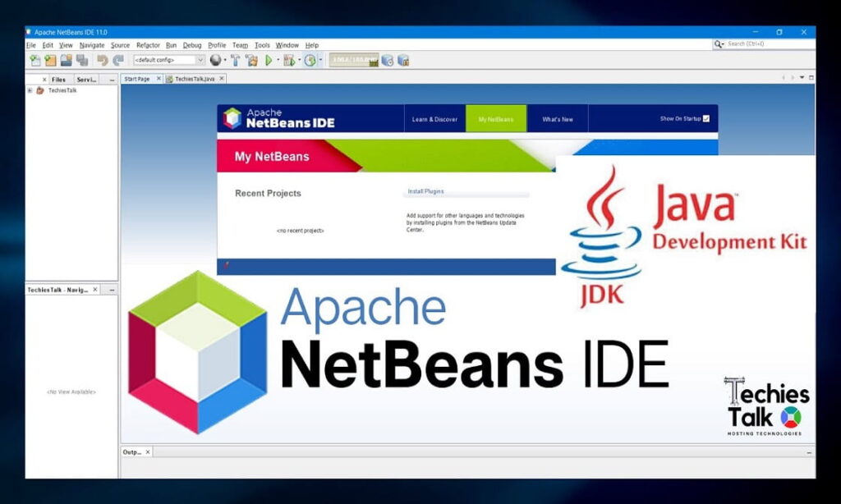Open the Refactor menu

pyautogui.click(x=148, y=46)
